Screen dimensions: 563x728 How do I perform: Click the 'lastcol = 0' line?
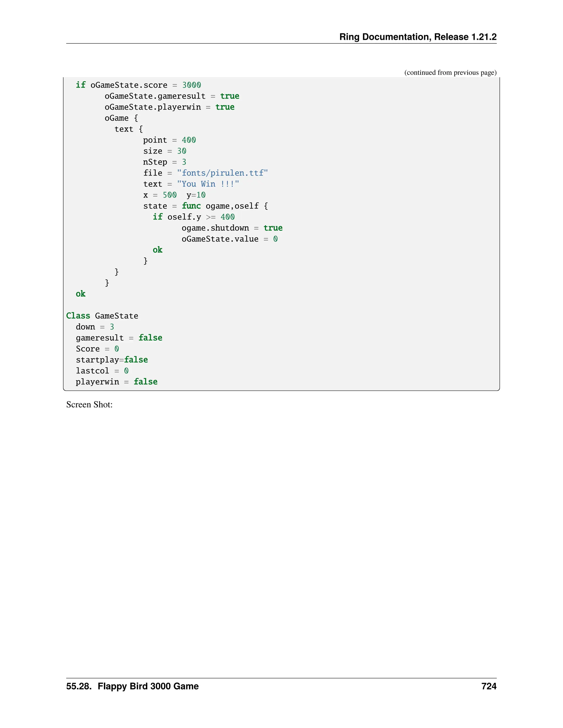pyautogui.click(x=102, y=371)
